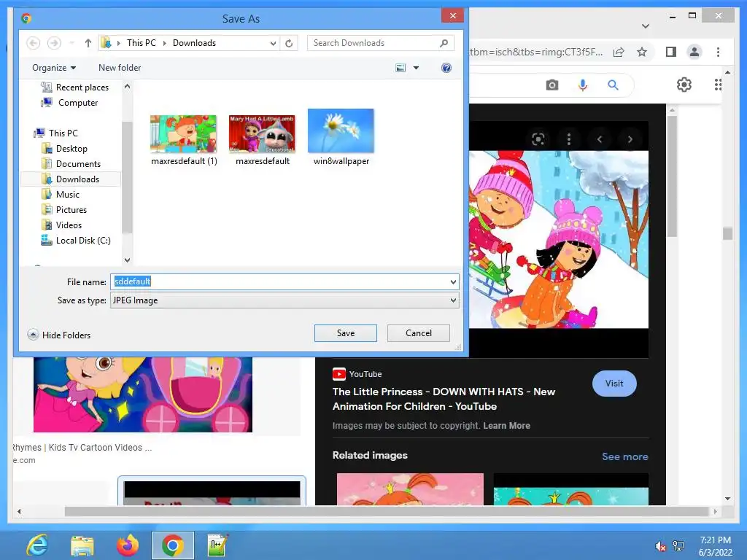
Task: Click the Google Lens icon on image preview
Action: click(x=538, y=139)
